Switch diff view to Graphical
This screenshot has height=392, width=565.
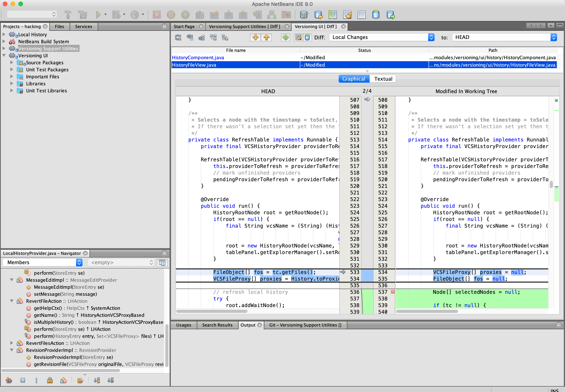353,79
